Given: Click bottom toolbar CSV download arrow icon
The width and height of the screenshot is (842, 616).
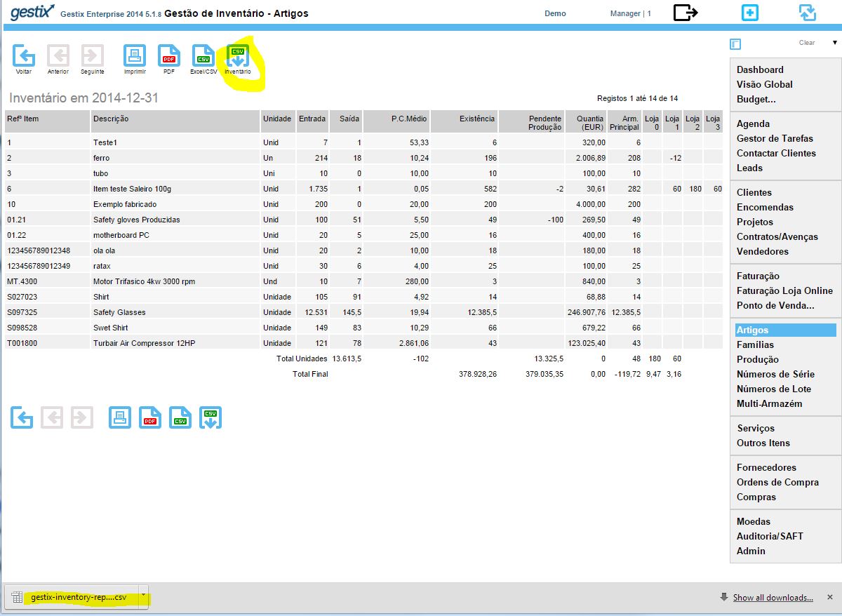Looking at the screenshot, I should coord(210,417).
